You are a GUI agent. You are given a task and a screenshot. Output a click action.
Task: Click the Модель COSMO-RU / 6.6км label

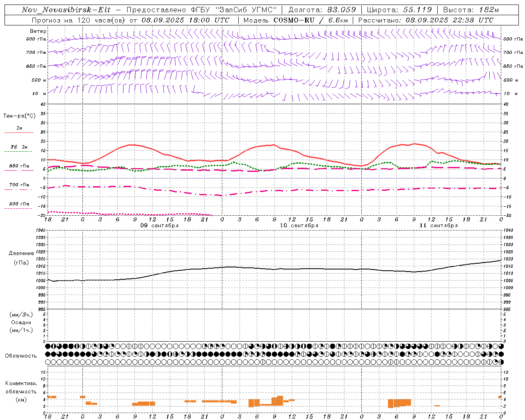296,20
